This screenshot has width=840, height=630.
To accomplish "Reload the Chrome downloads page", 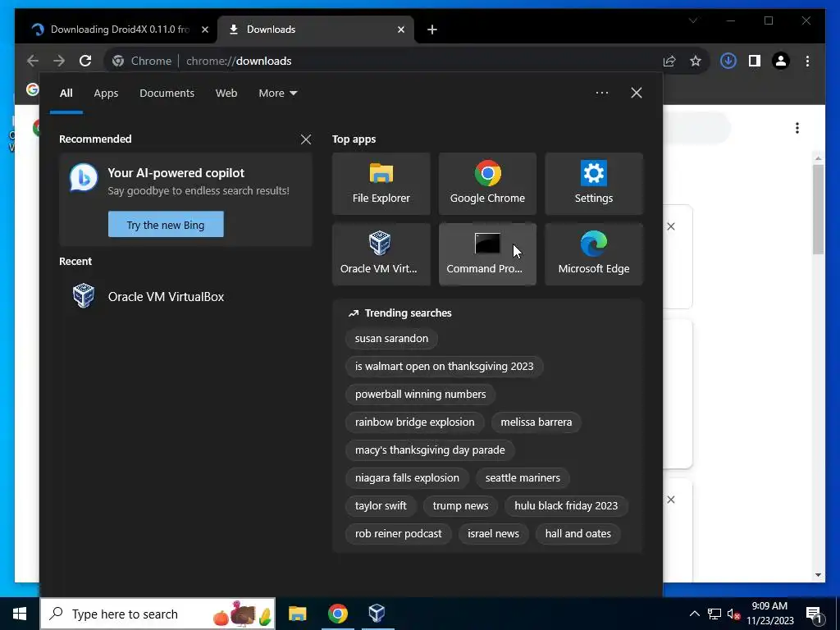I will (x=85, y=61).
